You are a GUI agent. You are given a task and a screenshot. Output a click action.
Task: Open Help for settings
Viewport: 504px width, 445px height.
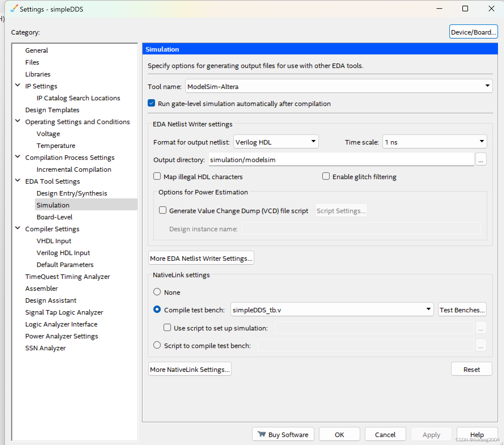click(477, 434)
